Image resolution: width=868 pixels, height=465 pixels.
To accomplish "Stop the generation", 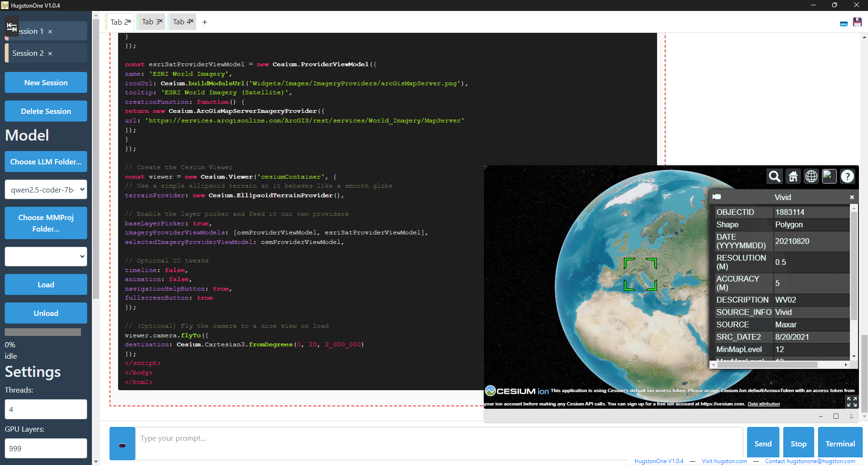I will (798, 444).
